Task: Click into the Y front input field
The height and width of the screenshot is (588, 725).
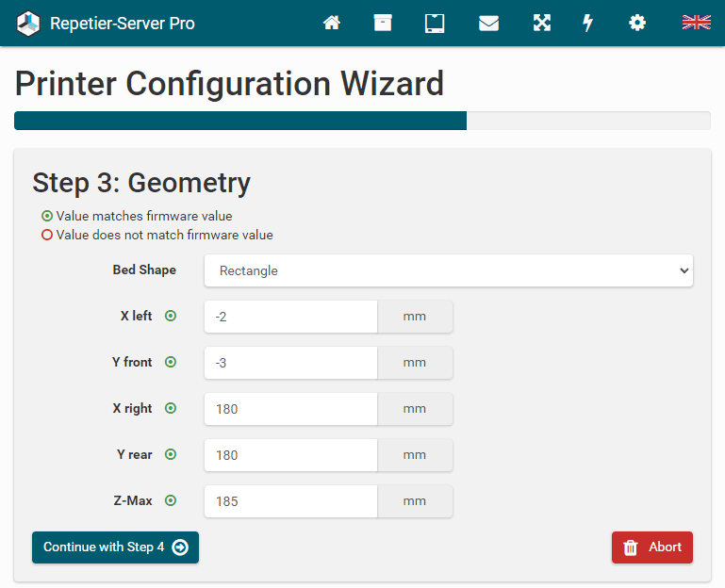Action: (290, 363)
